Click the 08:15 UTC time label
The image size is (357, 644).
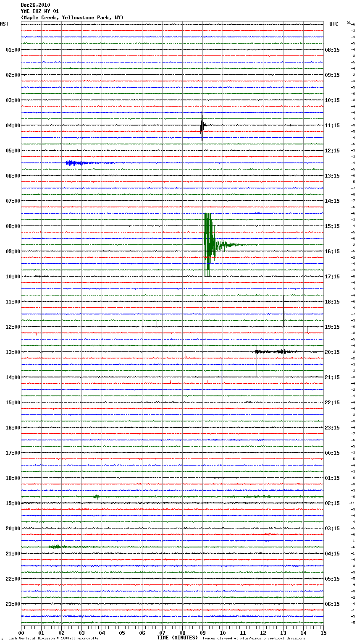coord(332,50)
